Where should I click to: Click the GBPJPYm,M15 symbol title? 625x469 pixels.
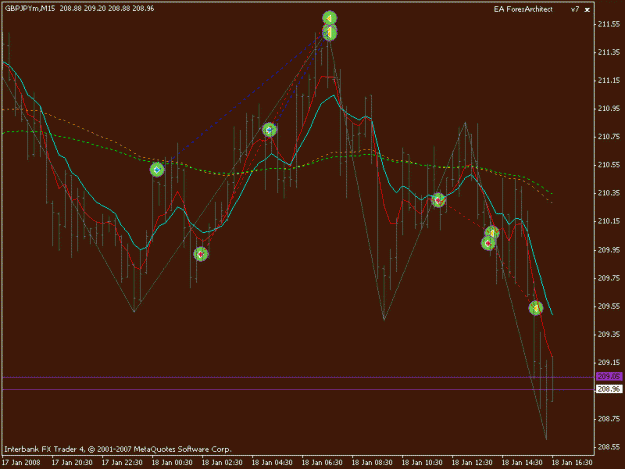pyautogui.click(x=30, y=8)
